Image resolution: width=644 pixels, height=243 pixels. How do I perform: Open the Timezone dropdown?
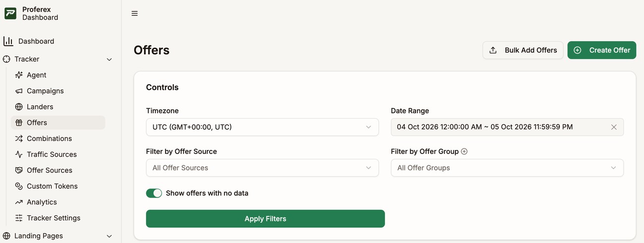click(x=263, y=127)
